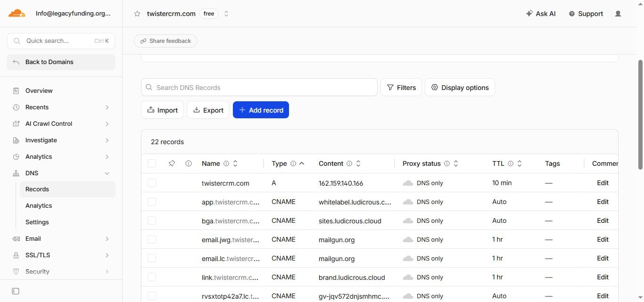This screenshot has height=302, width=644.
Task: Click the info icon beside Proxy status header
Action: click(x=447, y=163)
